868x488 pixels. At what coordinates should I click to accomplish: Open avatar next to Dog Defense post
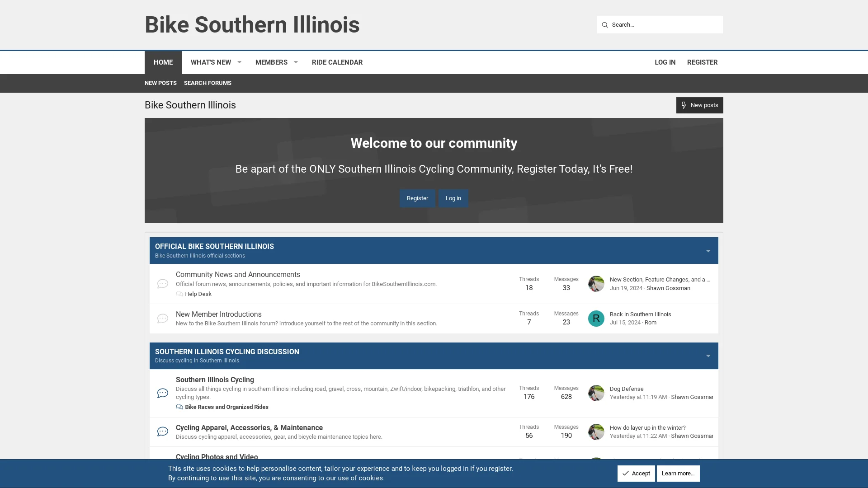pyautogui.click(x=596, y=393)
